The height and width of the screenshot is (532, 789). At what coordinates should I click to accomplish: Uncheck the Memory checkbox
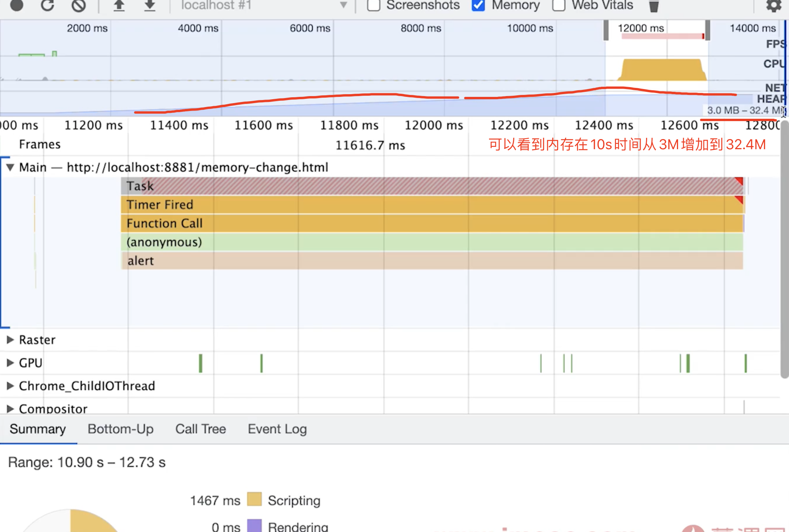478,5
